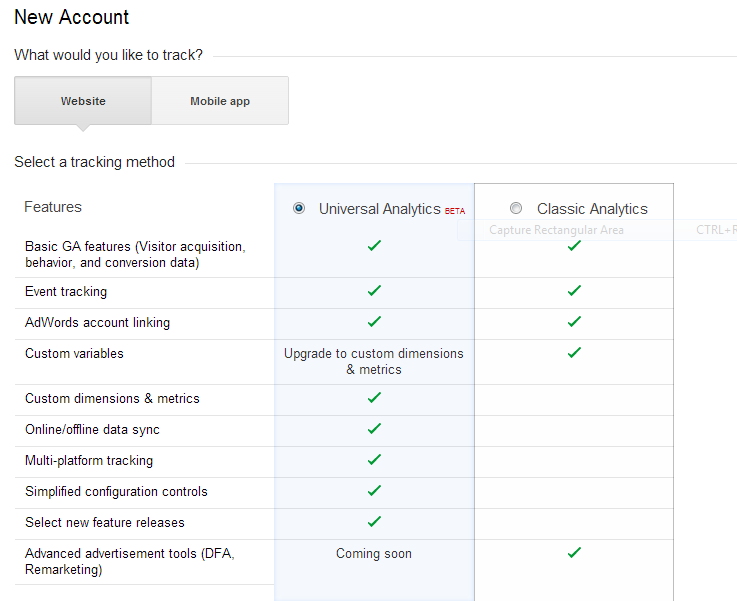The image size is (737, 601).
Task: Click the 'Advanced advertisement tools (DFA, Remarketing)' label
Action: [x=130, y=562]
